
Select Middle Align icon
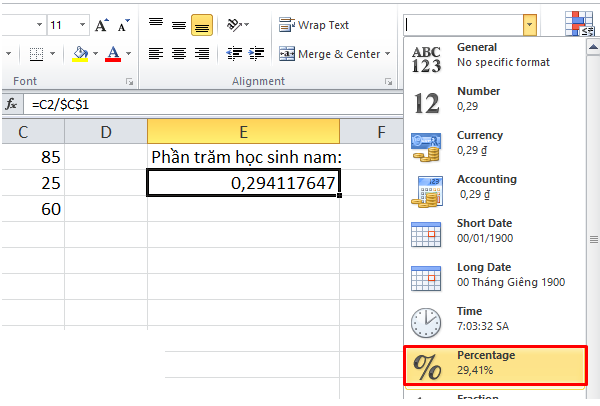(179, 25)
